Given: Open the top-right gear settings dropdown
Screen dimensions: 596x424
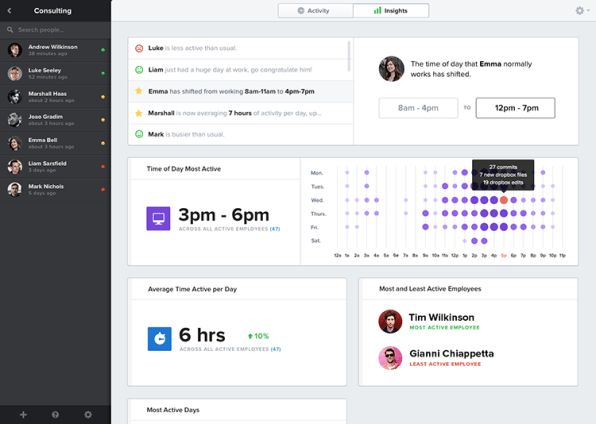Looking at the screenshot, I should pos(582,11).
